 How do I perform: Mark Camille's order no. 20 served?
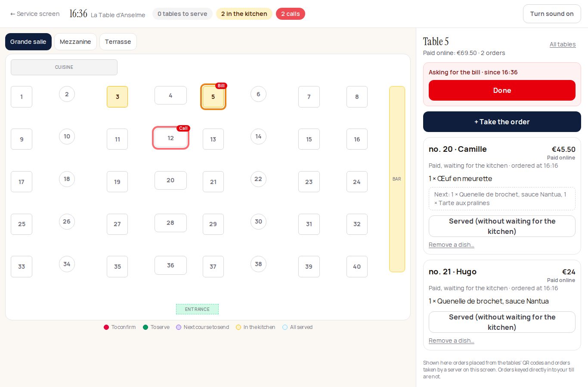coord(502,226)
